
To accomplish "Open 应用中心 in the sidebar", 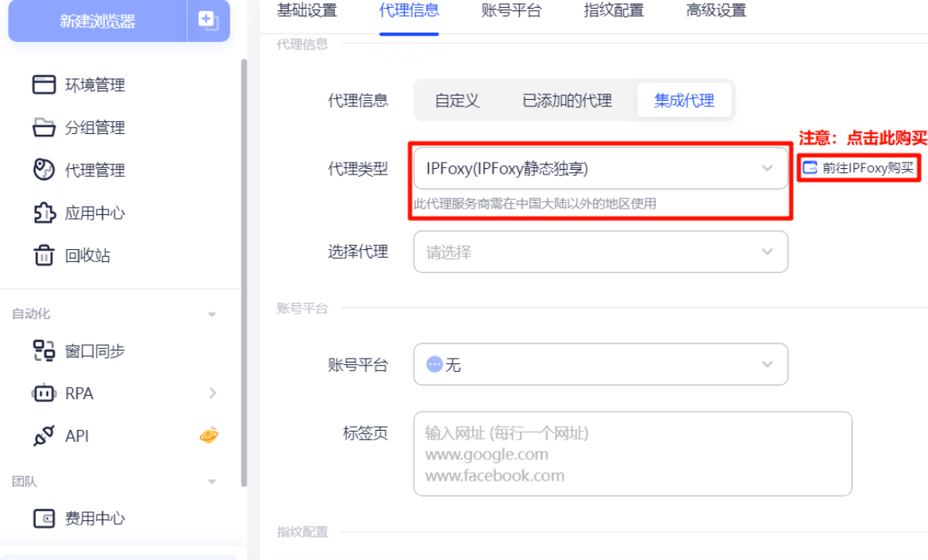I will 94,213.
